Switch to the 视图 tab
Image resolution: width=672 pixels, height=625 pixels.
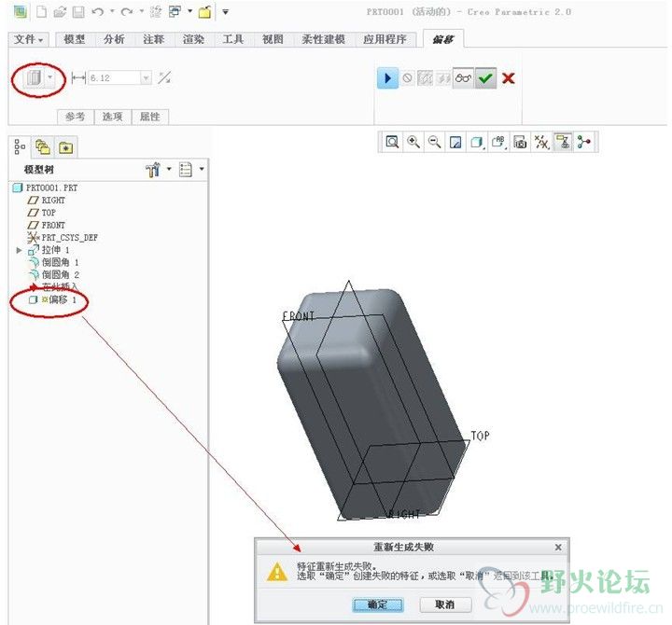[x=273, y=39]
